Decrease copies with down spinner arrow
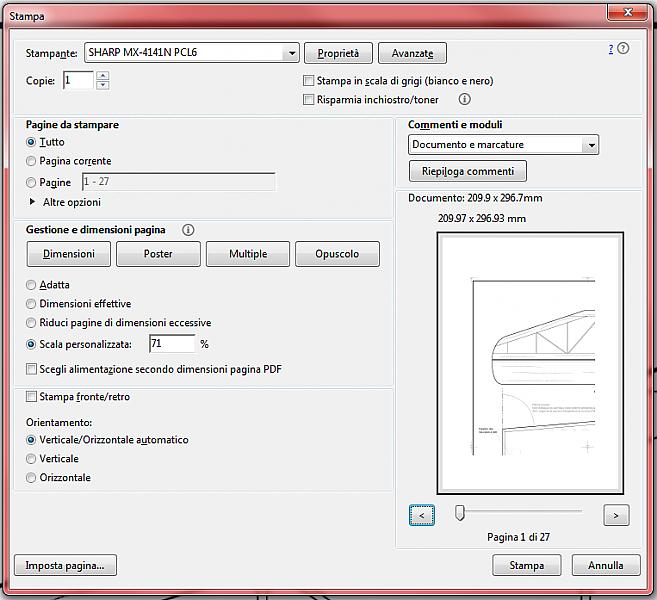Screen dimensions: 657x600 point(103,85)
